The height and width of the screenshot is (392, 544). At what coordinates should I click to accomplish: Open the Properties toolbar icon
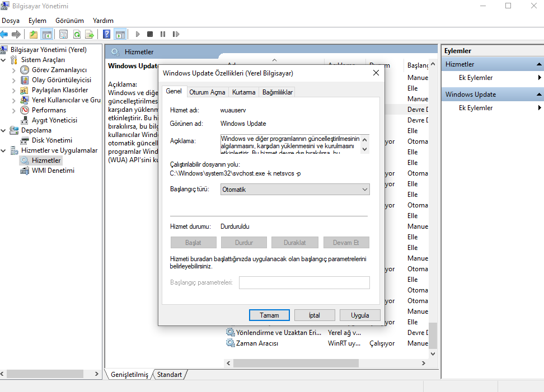pyautogui.click(x=63, y=34)
